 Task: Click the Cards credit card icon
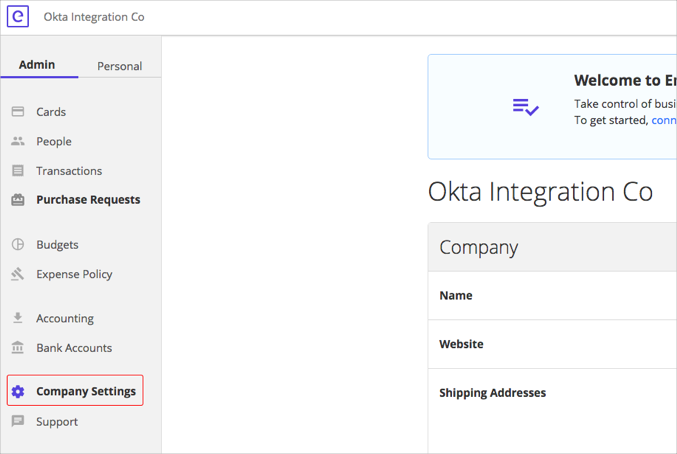[18, 112]
